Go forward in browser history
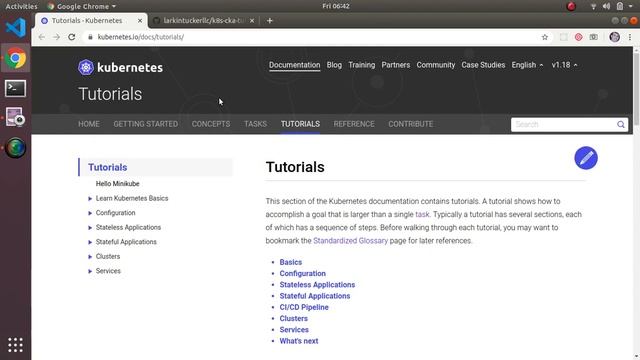 point(56,37)
